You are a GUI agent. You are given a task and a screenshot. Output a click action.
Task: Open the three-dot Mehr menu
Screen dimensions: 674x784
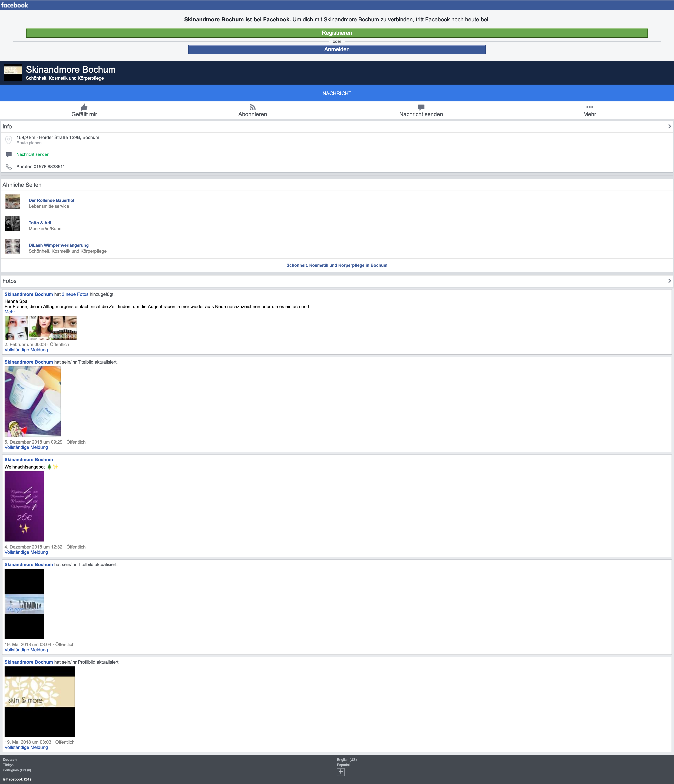589,107
